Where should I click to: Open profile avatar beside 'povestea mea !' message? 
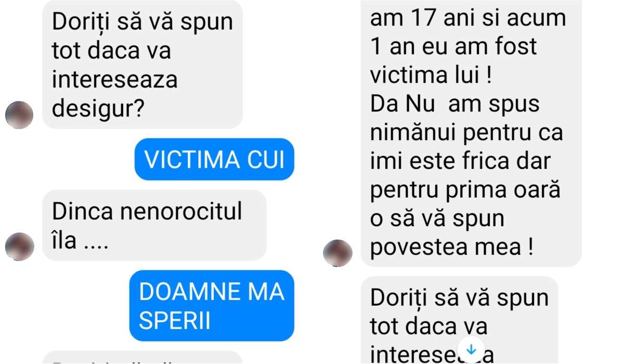[337, 253]
